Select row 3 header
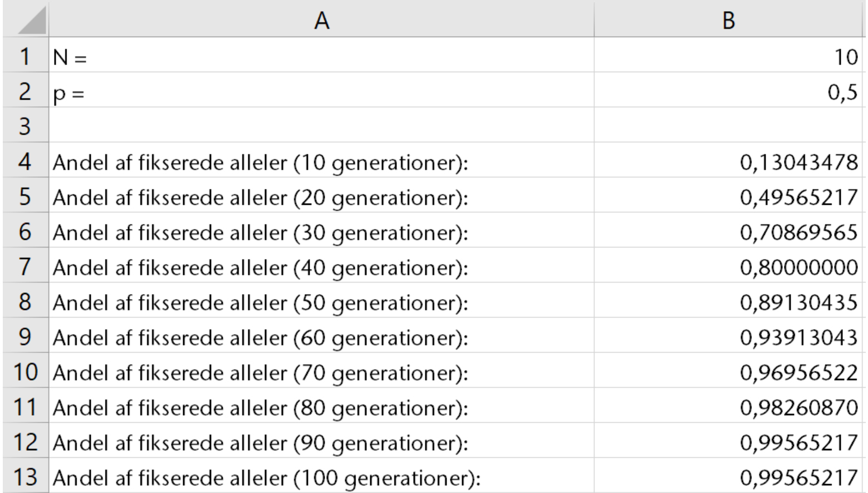Viewport: 868px width, 493px height. [x=25, y=126]
